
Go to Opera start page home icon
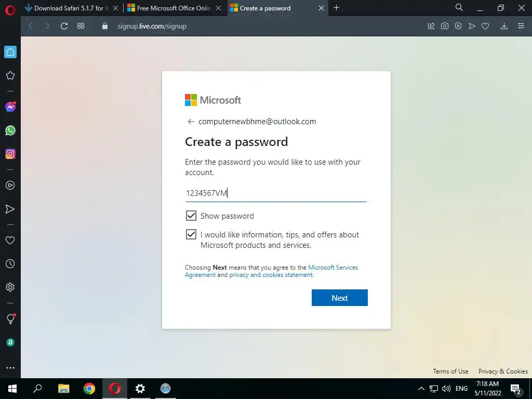(10, 52)
